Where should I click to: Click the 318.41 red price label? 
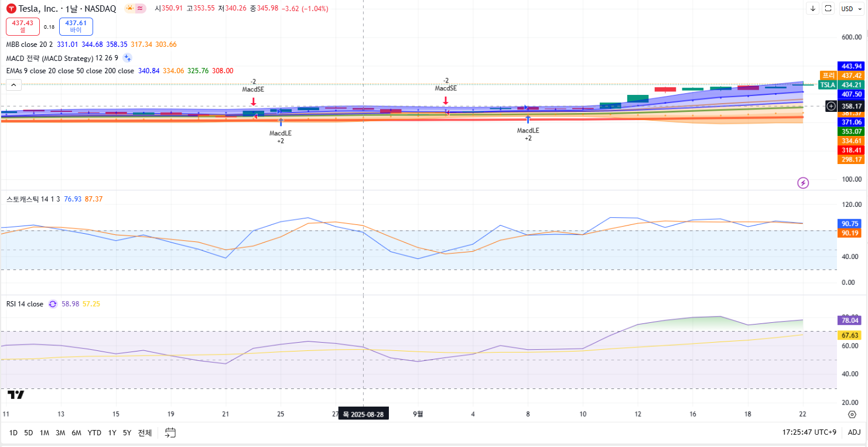[x=851, y=150]
